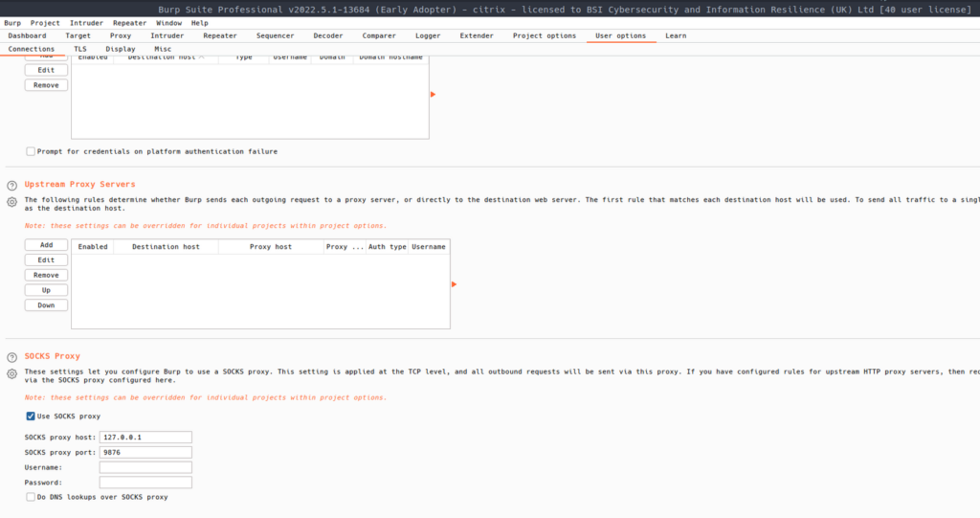Open the Window menu
This screenshot has height=518, width=980.
pos(168,23)
